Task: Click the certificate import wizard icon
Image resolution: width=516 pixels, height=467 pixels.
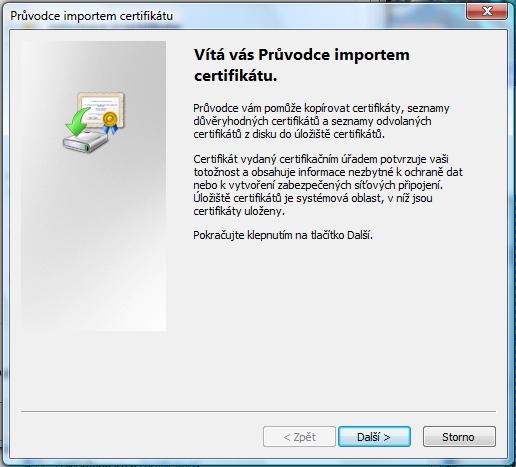Action: click(93, 122)
